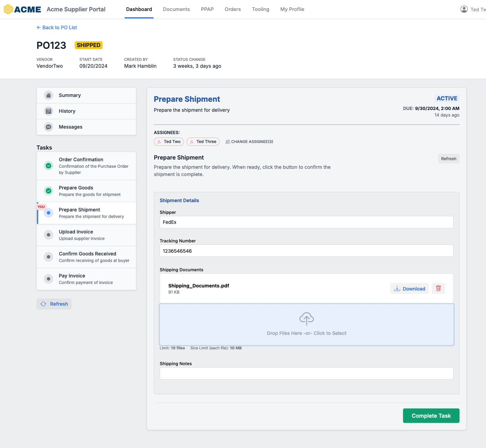Switch to the Documents tab
Viewport: 486px width, 448px height.
tap(176, 9)
